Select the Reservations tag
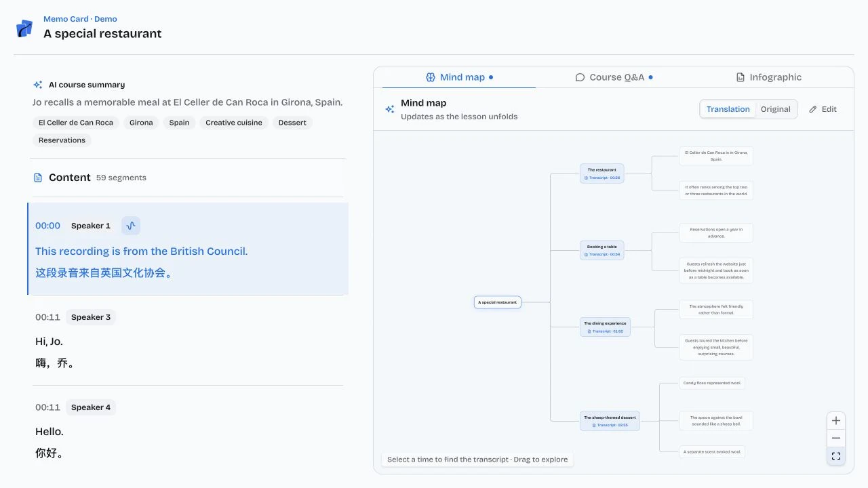This screenshot has width=868, height=488. (x=62, y=140)
